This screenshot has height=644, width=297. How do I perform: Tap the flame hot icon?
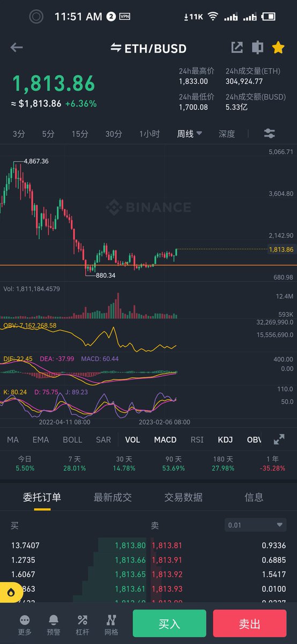[11, 592]
